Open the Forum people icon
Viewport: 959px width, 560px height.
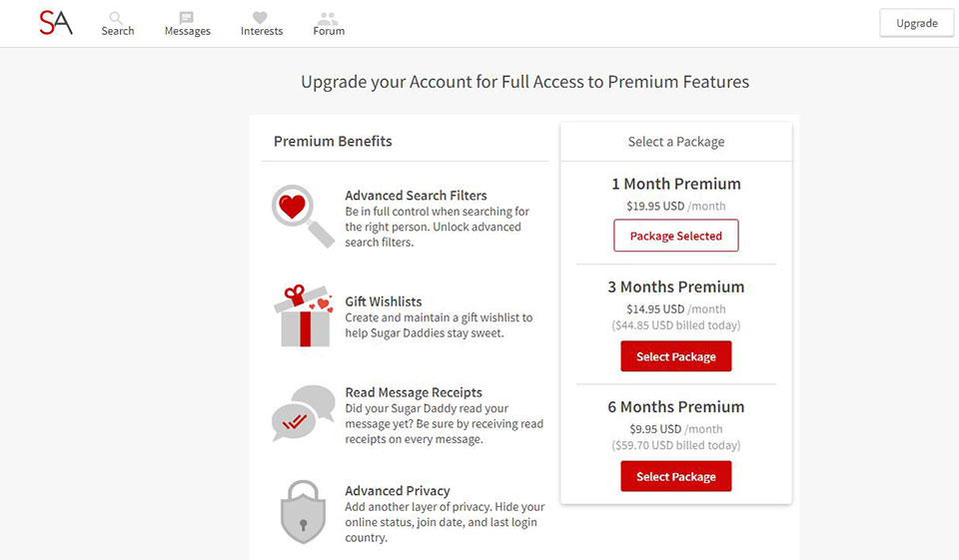pyautogui.click(x=328, y=17)
